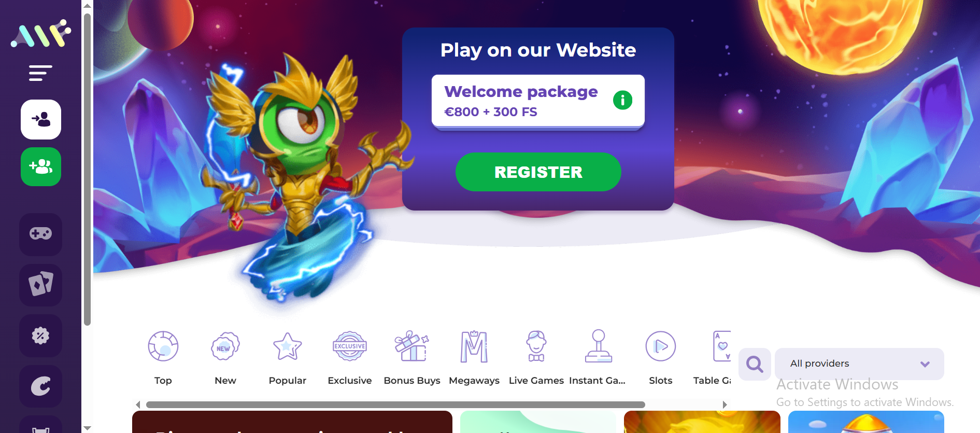Open the hamburger menu in sidebar
980x433 pixels.
[x=40, y=73]
